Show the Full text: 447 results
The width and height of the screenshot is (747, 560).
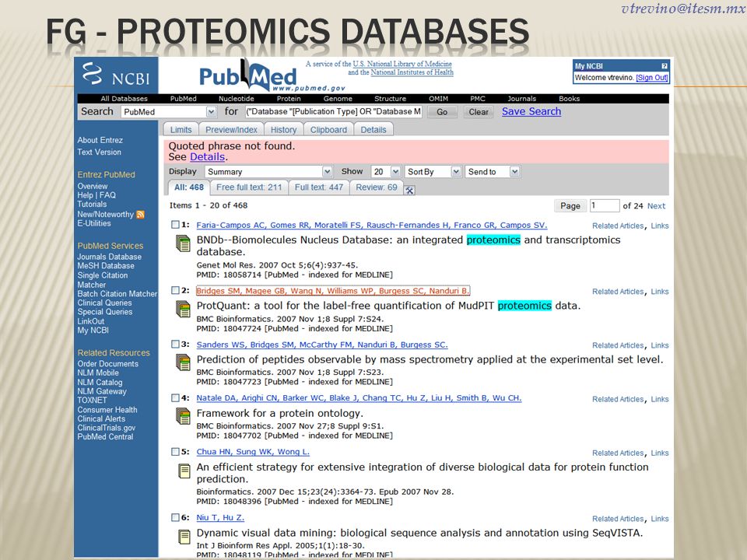point(319,187)
